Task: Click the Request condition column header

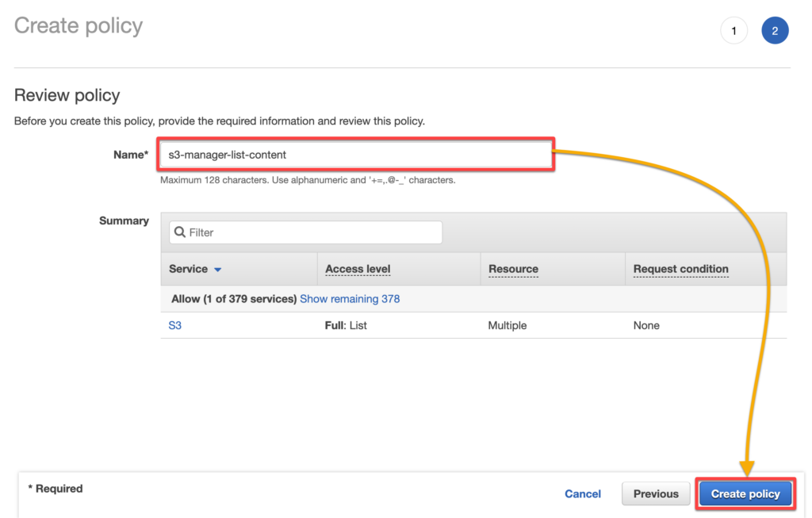Action: coord(680,269)
